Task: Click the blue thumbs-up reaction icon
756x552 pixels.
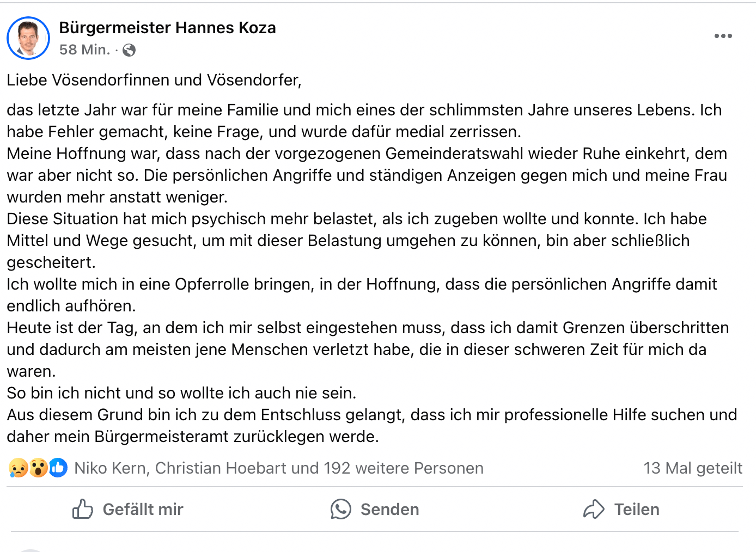Action: click(x=58, y=468)
